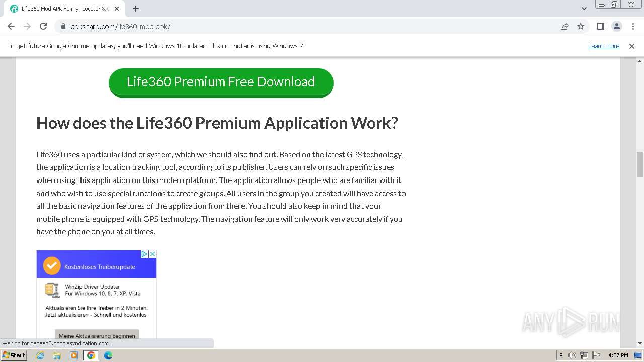This screenshot has height=362, width=644.
Task: Go back to the previous page
Action: click(11, 26)
